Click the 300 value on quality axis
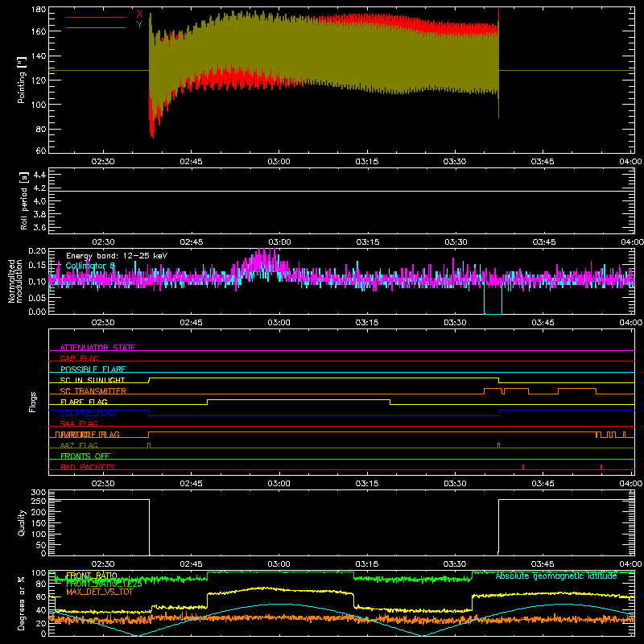The height and width of the screenshot is (644, 644). [x=39, y=492]
